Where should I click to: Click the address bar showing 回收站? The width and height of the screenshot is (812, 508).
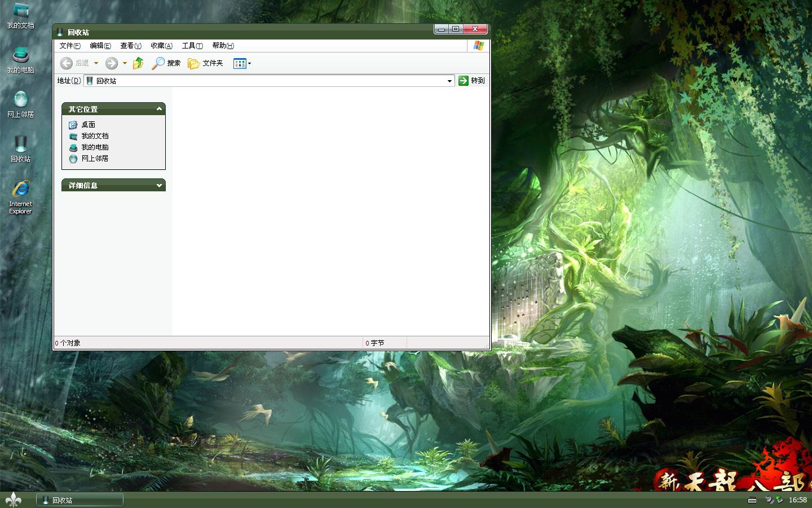pos(269,81)
